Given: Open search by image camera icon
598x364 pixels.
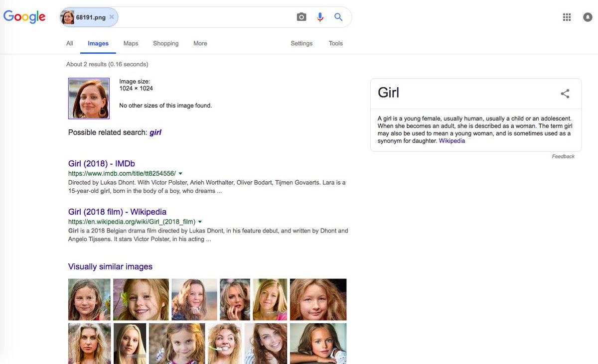Looking at the screenshot, I should pos(301,17).
